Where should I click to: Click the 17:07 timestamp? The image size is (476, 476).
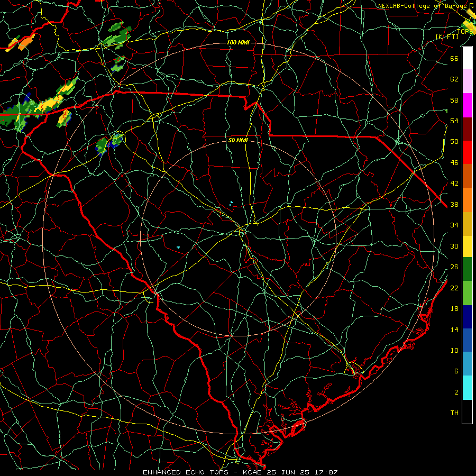coord(325,472)
